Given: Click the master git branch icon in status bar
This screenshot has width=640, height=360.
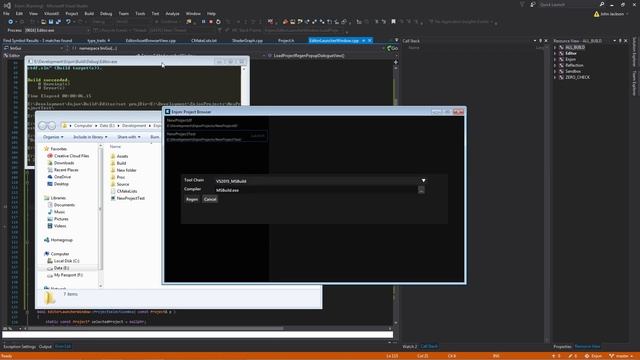Looking at the screenshot, I should click(x=611, y=356).
